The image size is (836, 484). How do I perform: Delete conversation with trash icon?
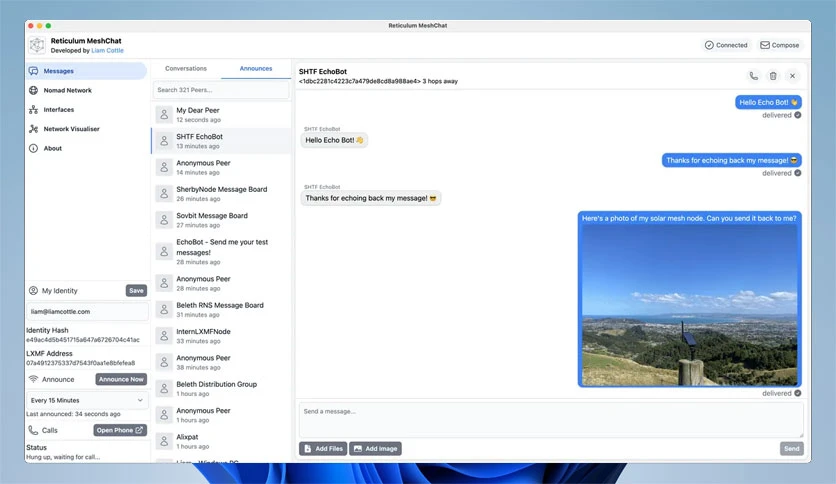(x=773, y=76)
